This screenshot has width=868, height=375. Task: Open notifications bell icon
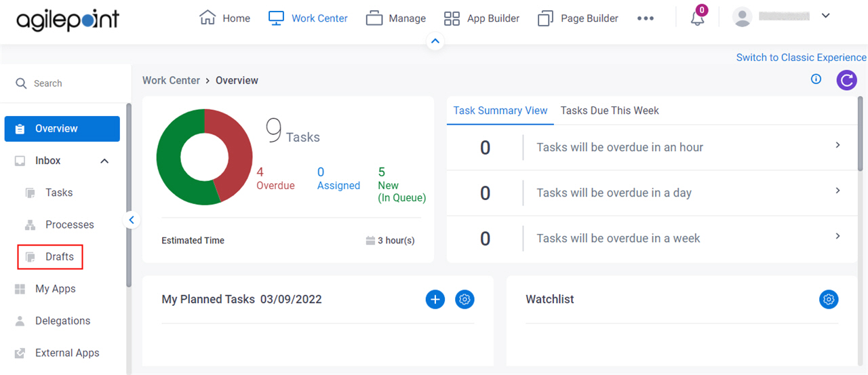pos(698,18)
